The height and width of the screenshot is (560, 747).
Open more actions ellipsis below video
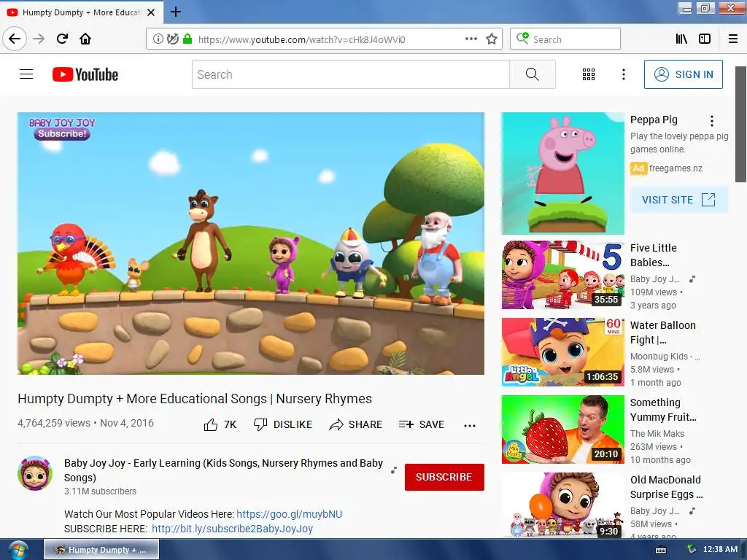click(470, 426)
